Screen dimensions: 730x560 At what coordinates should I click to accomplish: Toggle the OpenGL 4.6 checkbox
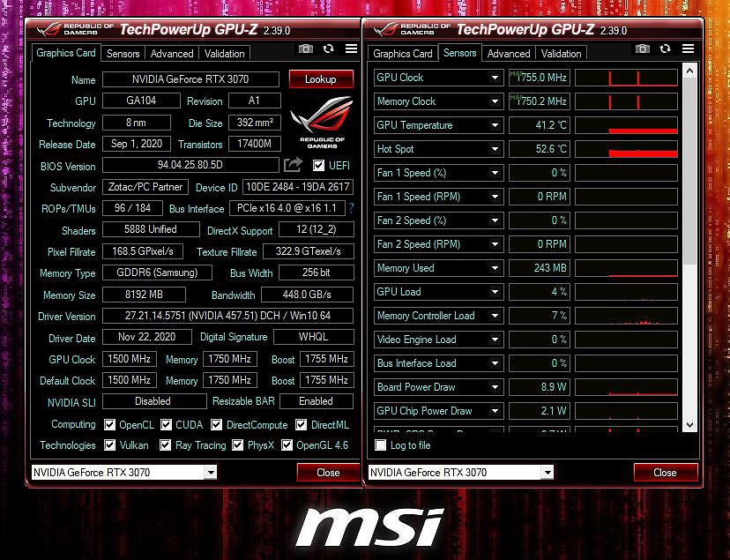pyautogui.click(x=287, y=445)
